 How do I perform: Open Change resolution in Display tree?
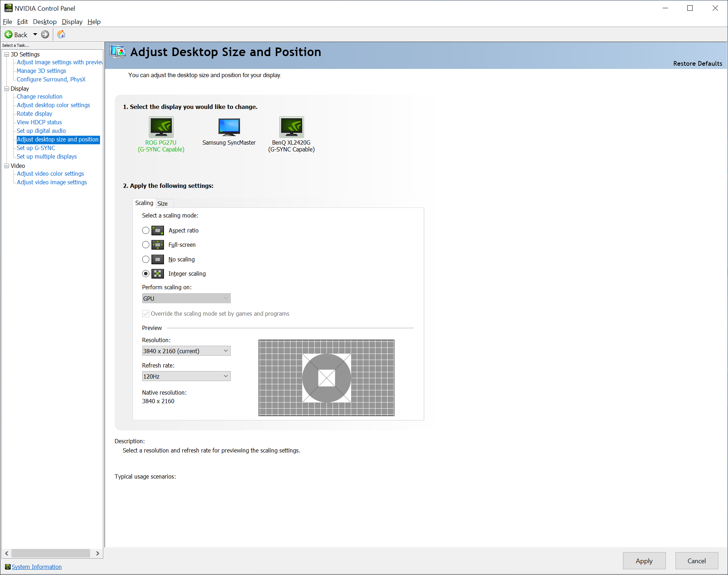(x=39, y=96)
